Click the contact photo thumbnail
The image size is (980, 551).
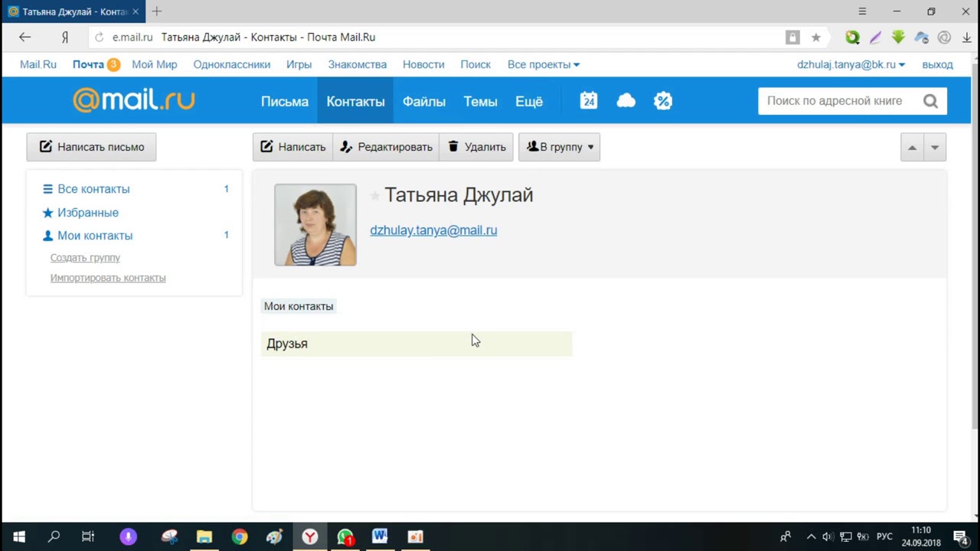(315, 225)
